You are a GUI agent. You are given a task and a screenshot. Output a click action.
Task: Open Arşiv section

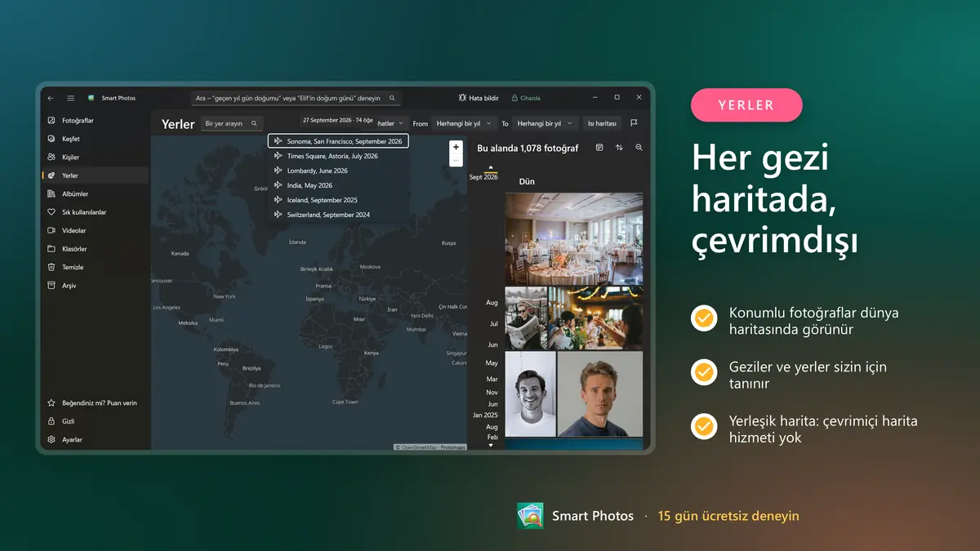pos(96,286)
